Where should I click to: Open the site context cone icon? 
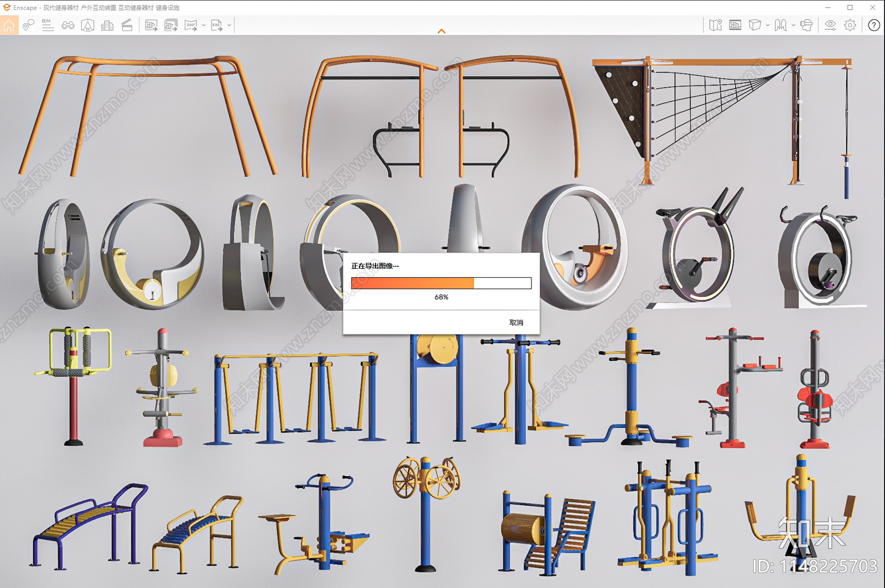(87, 25)
